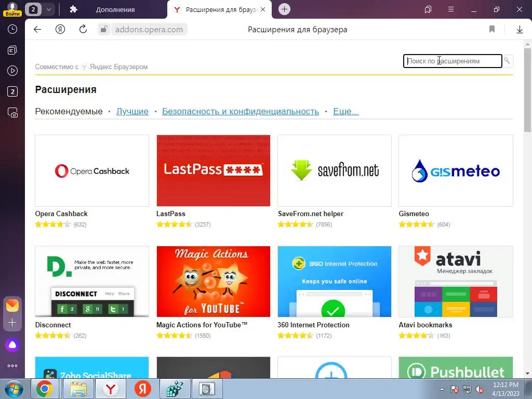
Task: Open the Yandex Mail sidebar icon
Action: tap(12, 305)
